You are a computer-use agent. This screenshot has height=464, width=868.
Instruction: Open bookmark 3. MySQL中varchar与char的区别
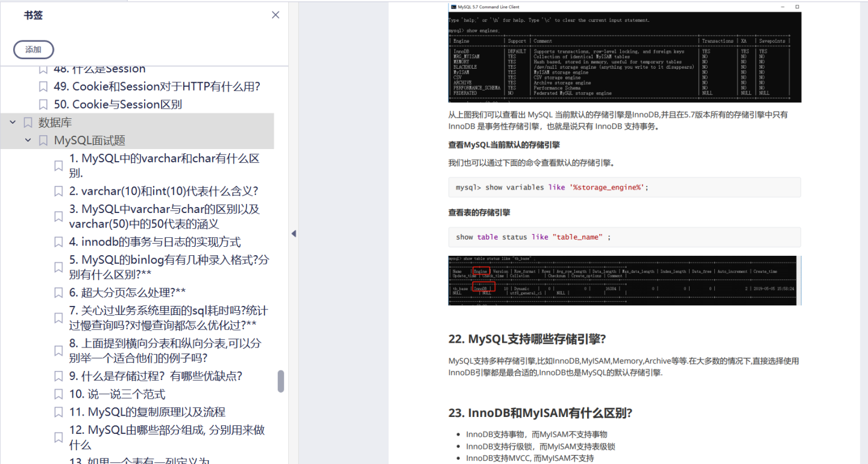click(165, 217)
